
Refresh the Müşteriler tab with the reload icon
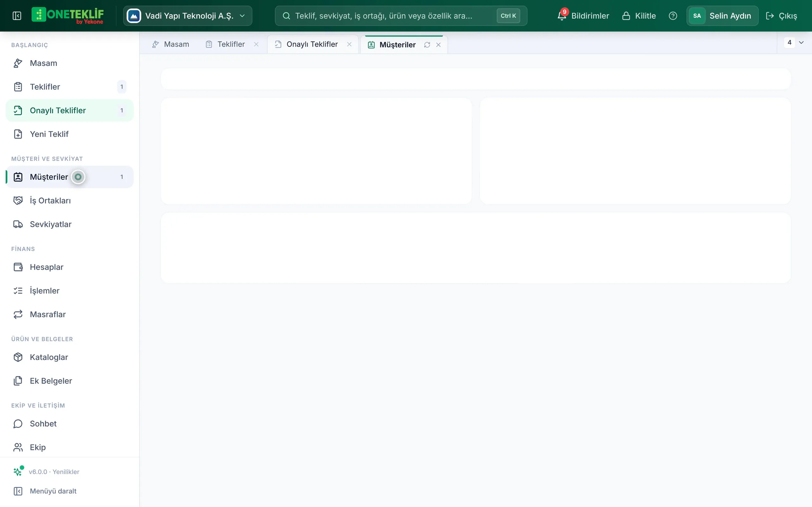(427, 45)
